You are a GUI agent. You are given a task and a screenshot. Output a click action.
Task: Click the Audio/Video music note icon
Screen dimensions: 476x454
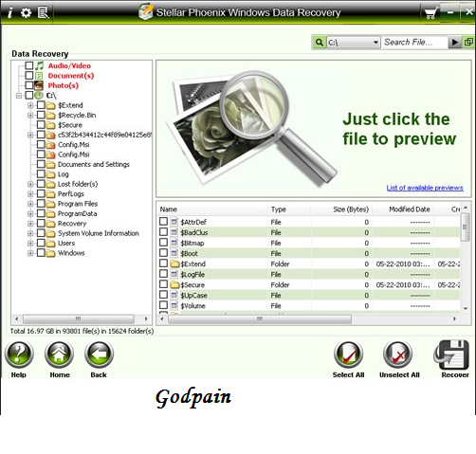(x=39, y=65)
